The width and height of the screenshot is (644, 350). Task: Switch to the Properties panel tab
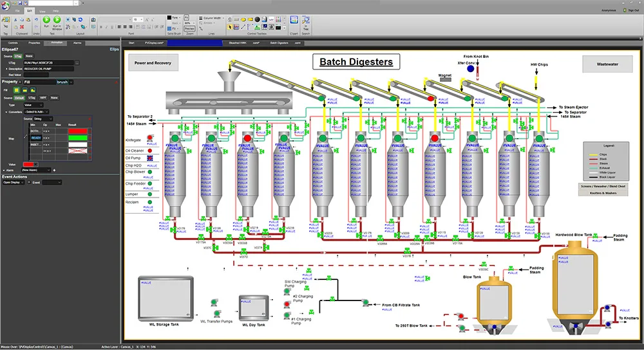pos(34,42)
